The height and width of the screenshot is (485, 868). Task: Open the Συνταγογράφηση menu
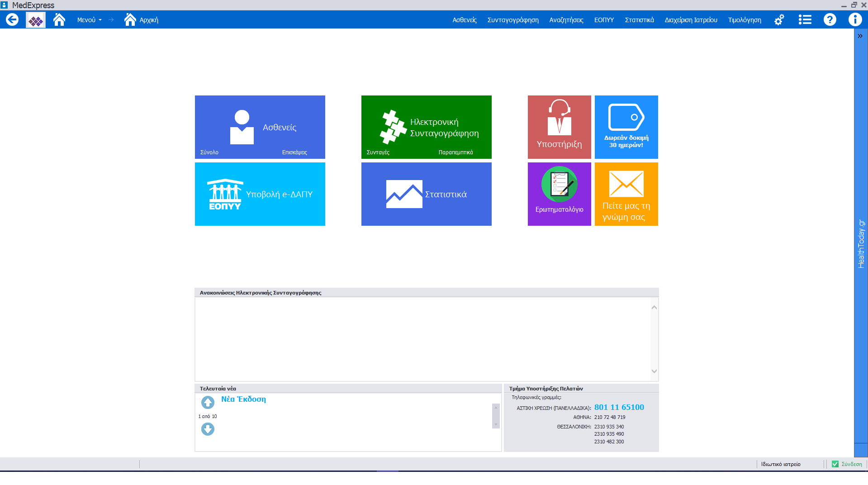point(513,20)
